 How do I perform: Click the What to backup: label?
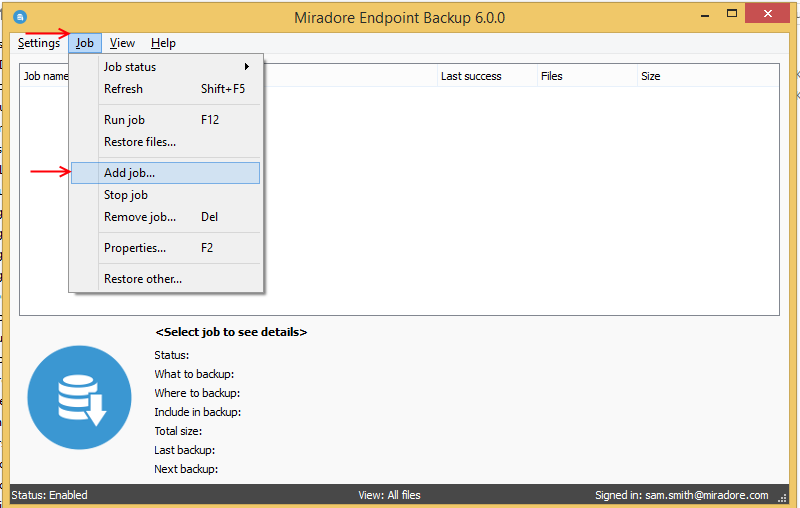(194, 374)
